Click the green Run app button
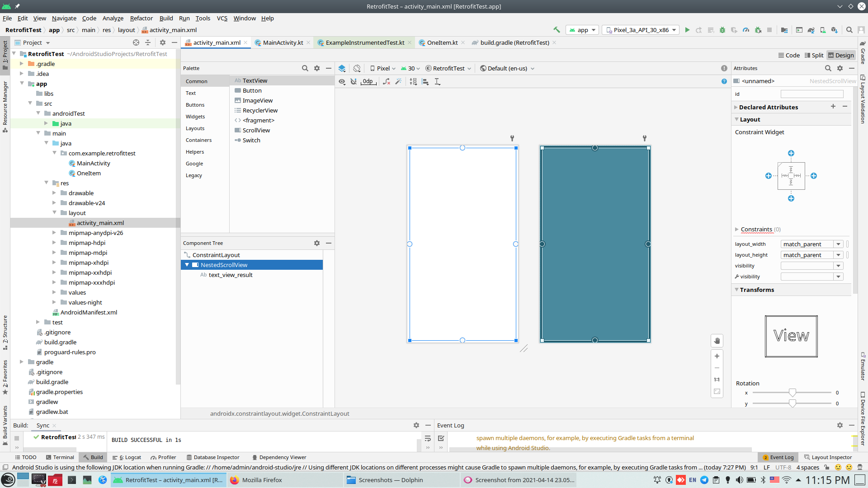Viewport: 868px width, 488px height. point(687,30)
